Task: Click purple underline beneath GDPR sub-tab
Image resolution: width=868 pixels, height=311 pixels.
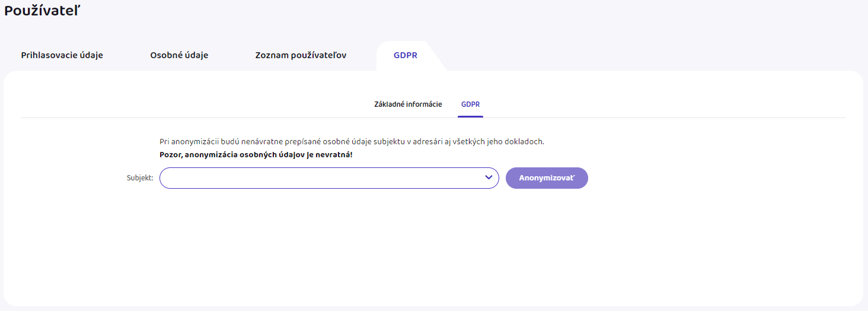Action: [470, 116]
